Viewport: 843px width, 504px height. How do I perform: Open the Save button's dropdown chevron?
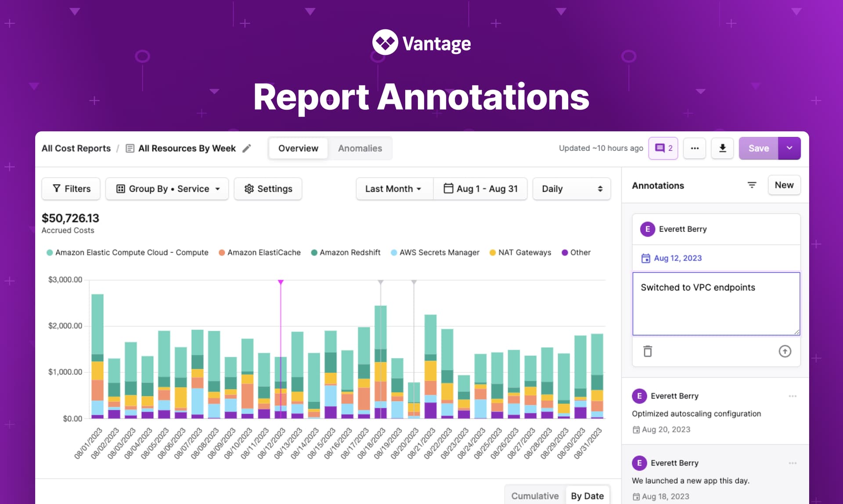[x=789, y=148]
